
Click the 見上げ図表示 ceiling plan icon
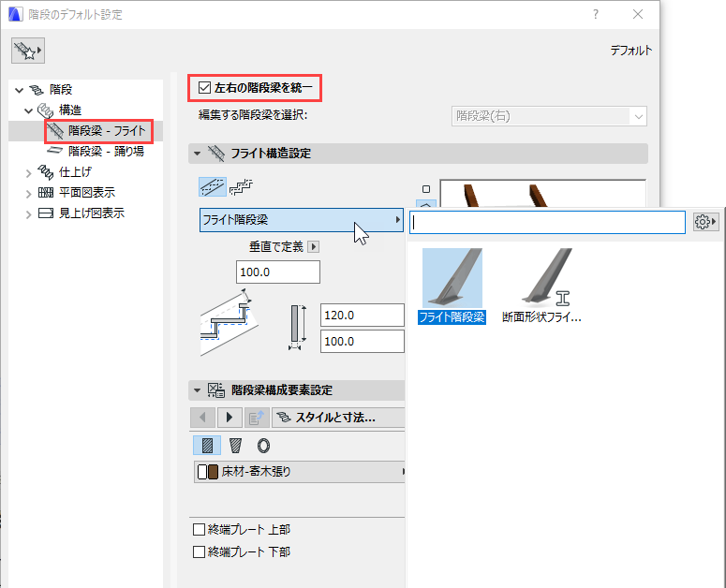click(x=45, y=213)
